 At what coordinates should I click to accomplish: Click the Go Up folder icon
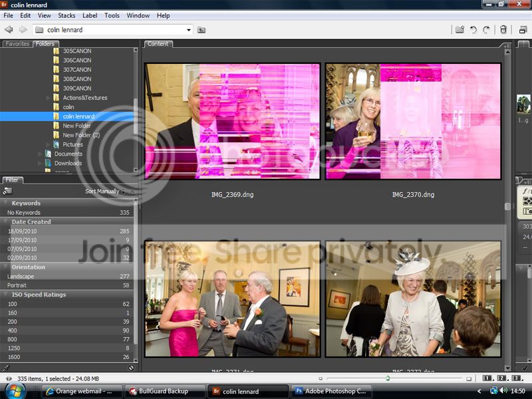(x=201, y=30)
